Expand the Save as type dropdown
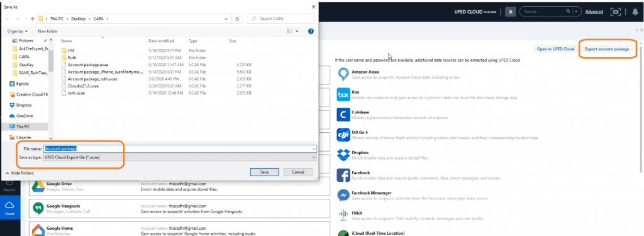Image resolution: width=644 pixels, height=236 pixels. point(180,157)
